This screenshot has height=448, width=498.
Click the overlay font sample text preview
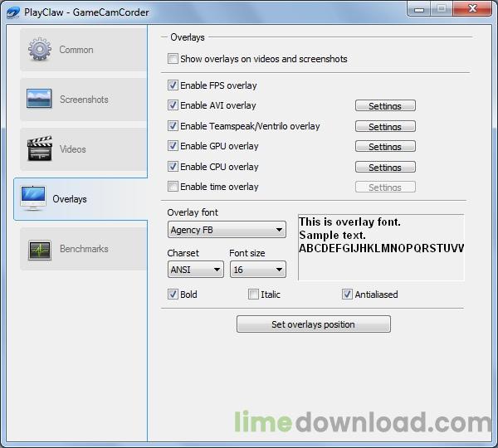381,247
